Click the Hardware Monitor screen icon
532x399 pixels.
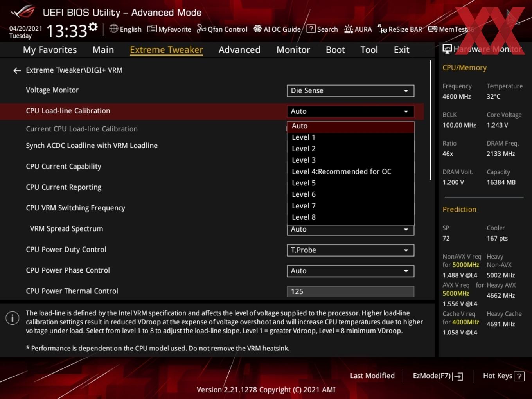[447, 49]
